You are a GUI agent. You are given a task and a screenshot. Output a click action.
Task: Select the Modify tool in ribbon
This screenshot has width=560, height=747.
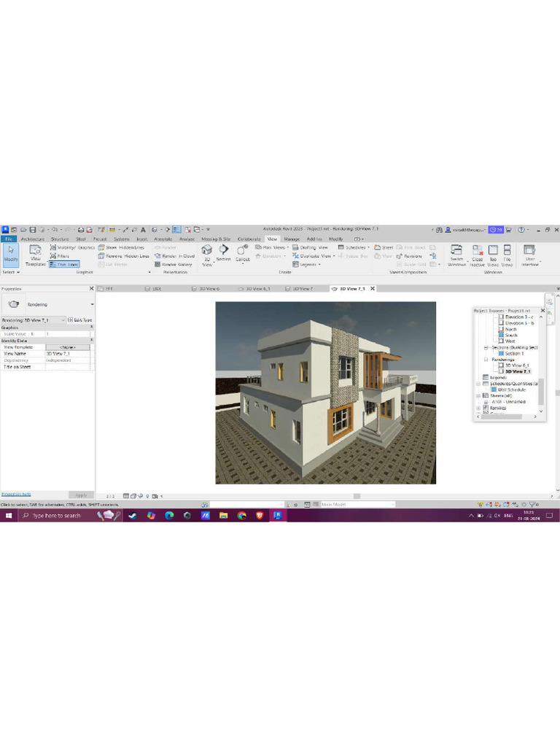[x=11, y=255]
